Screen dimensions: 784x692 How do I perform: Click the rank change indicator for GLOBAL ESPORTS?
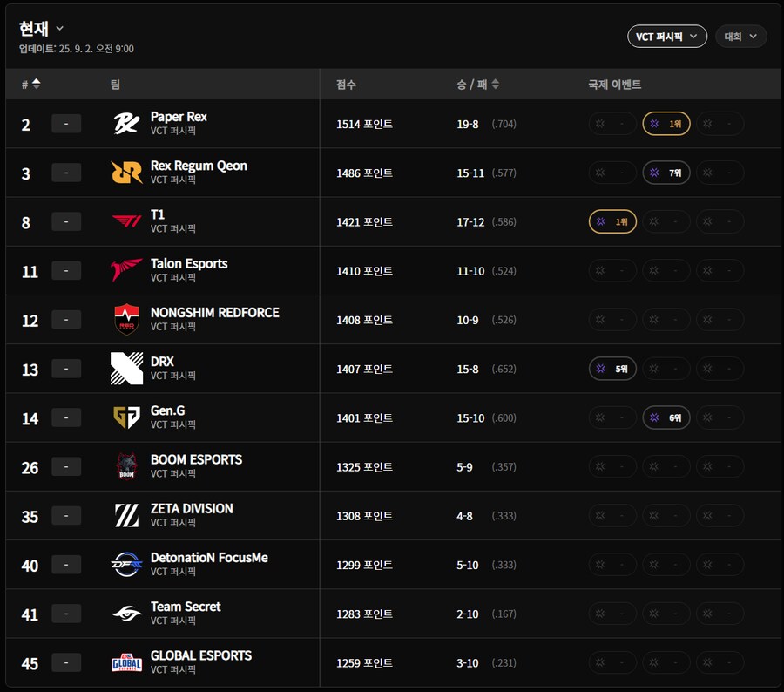66,663
